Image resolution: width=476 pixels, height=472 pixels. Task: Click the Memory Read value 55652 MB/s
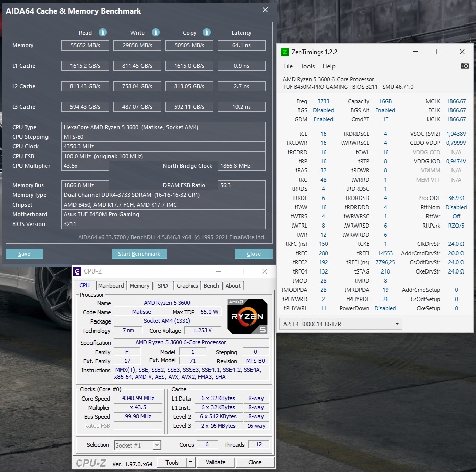[x=85, y=45]
